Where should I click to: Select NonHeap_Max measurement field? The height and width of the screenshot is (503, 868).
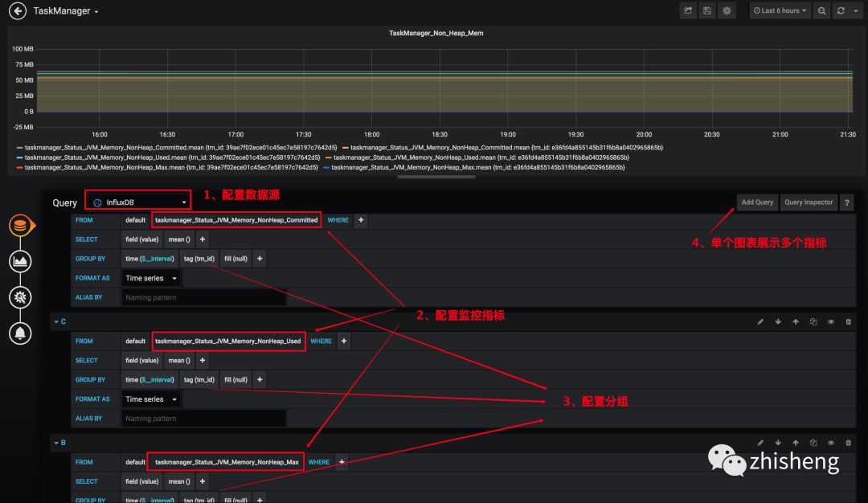[x=227, y=463]
